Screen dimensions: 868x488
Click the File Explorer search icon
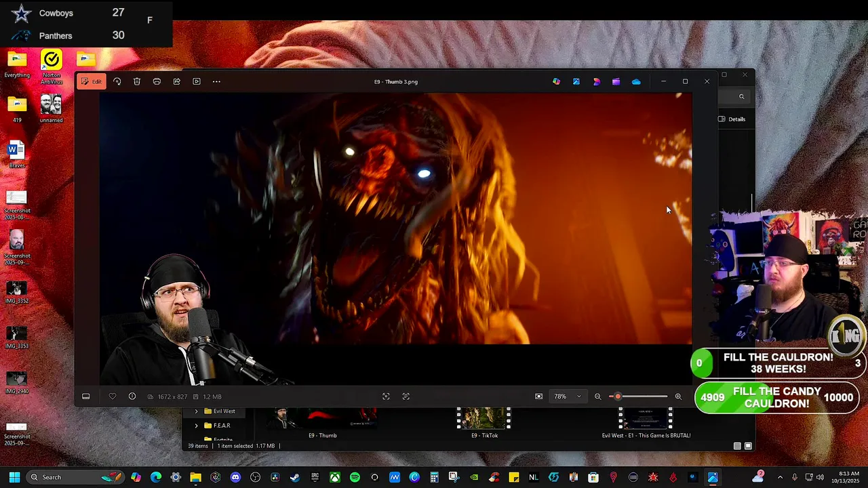(x=741, y=97)
